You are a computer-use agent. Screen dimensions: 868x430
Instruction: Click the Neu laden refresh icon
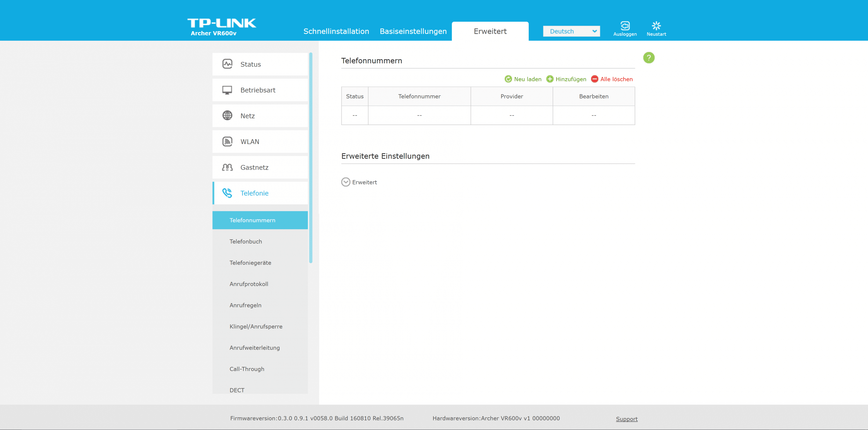tap(508, 79)
